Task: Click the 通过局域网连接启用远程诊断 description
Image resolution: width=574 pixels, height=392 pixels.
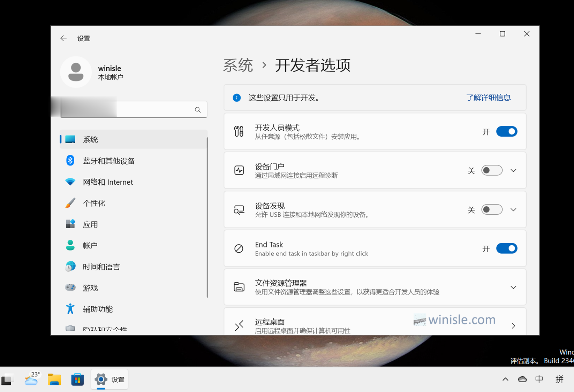Action: pyautogui.click(x=296, y=175)
